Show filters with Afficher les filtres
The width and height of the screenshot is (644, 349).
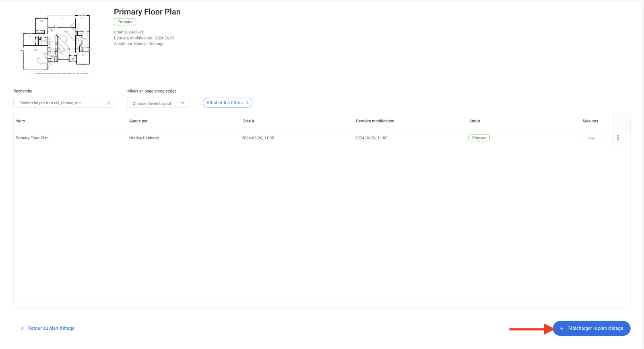pos(225,103)
